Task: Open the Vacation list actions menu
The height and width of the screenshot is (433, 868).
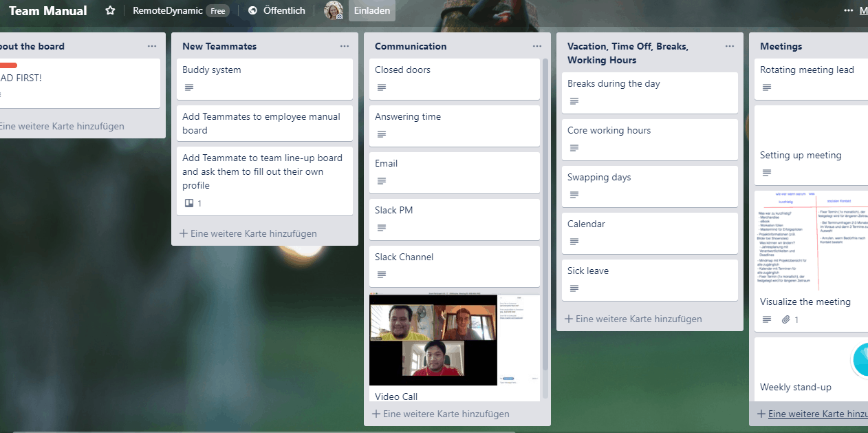Action: [x=730, y=45]
